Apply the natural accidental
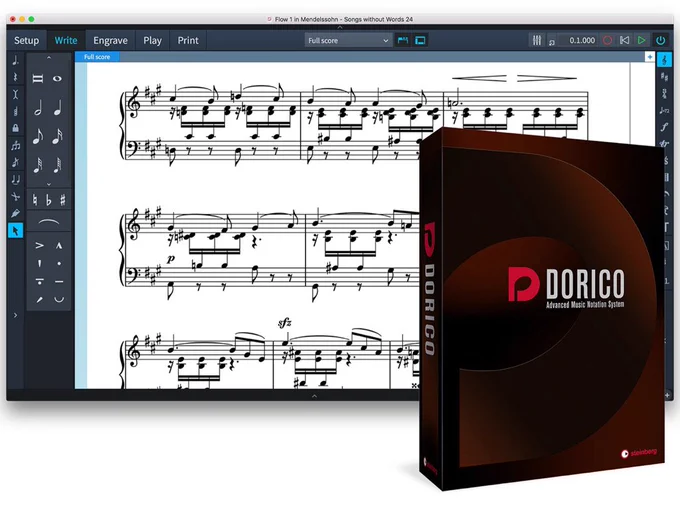This screenshot has width=680, height=509. (x=35, y=200)
